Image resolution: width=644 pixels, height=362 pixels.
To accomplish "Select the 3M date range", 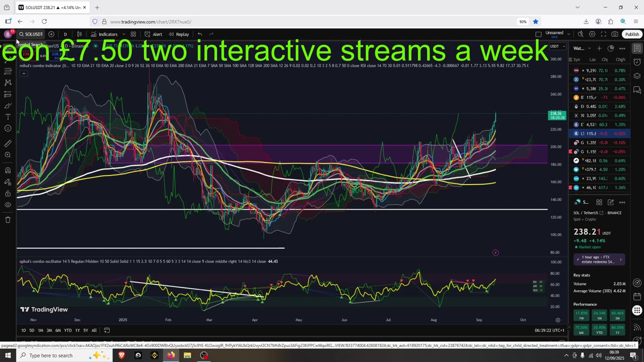I will (x=49, y=330).
